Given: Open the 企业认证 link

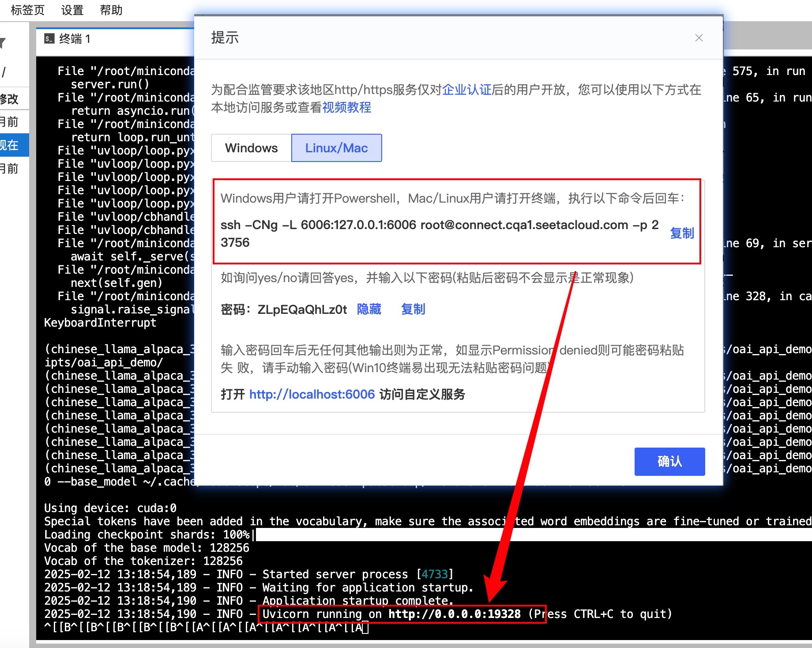Looking at the screenshot, I should click(x=466, y=90).
